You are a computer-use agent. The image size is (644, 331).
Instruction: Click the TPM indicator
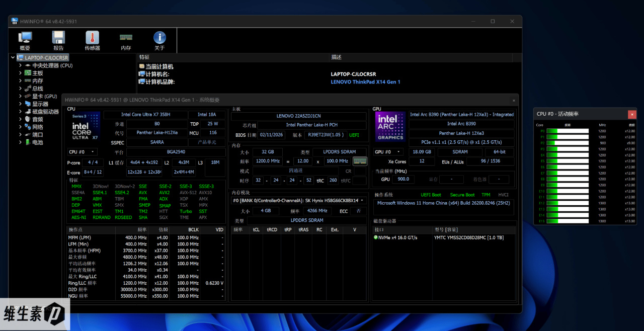coord(486,195)
